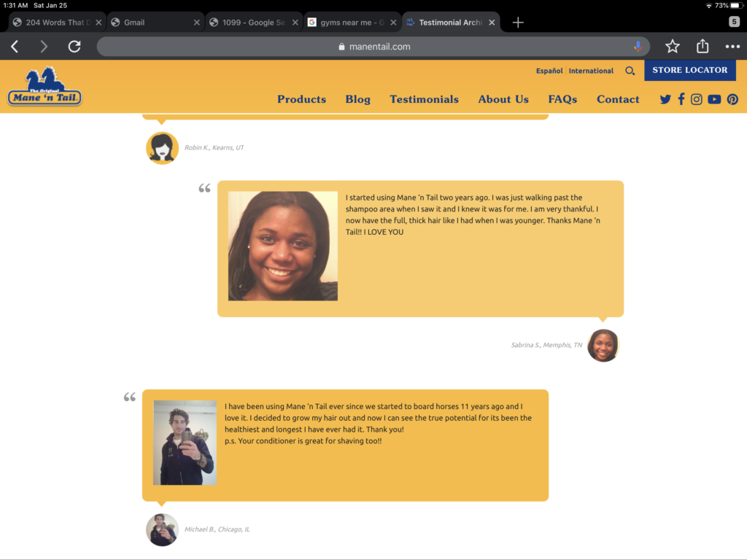Open a new tab with the plus icon
Screen dimensions: 747x560
click(x=518, y=23)
